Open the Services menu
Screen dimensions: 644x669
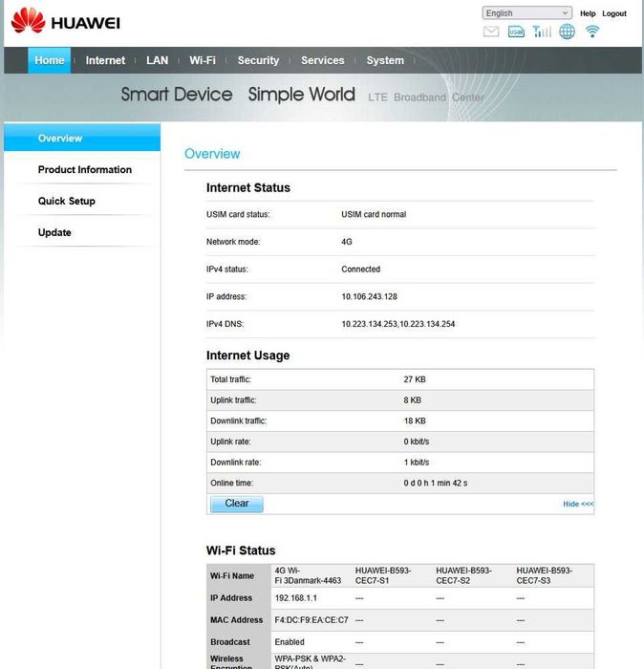click(x=322, y=60)
